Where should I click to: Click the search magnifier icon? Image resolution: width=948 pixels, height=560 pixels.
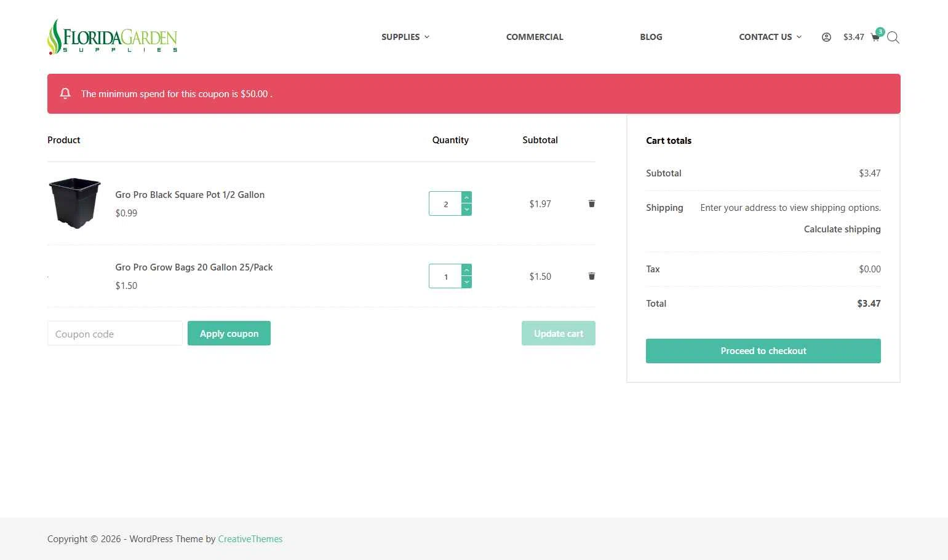893,37
